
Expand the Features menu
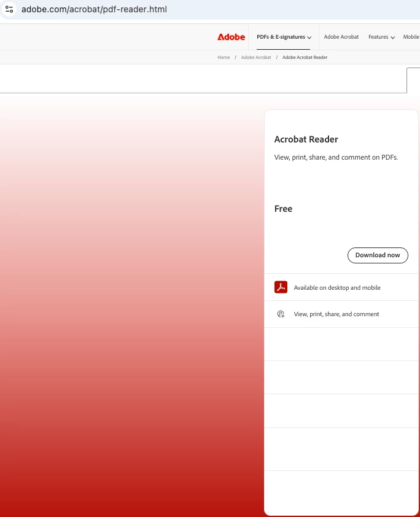381,37
